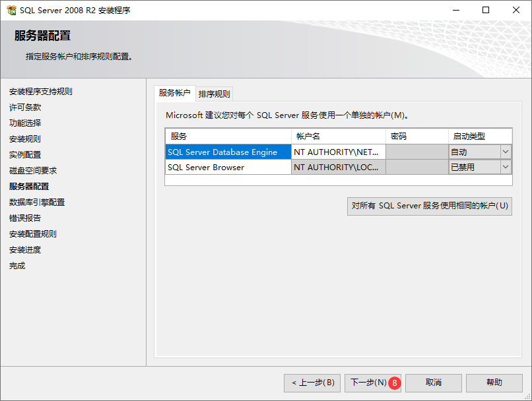Cancel setup with 取消 button
The height and width of the screenshot is (401, 532).
click(433, 383)
